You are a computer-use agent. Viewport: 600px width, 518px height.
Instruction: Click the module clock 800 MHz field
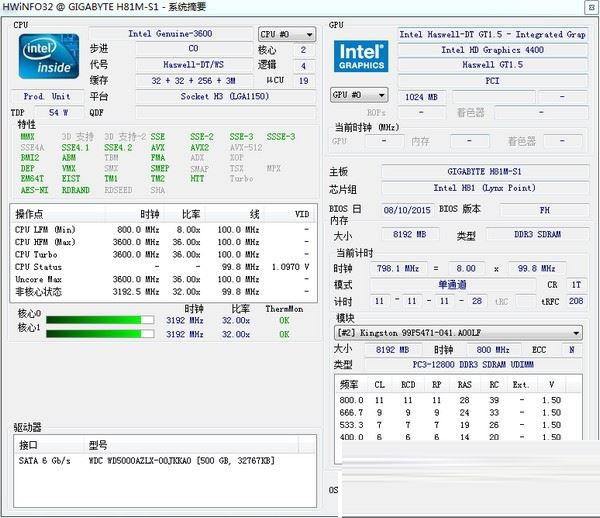point(493,349)
